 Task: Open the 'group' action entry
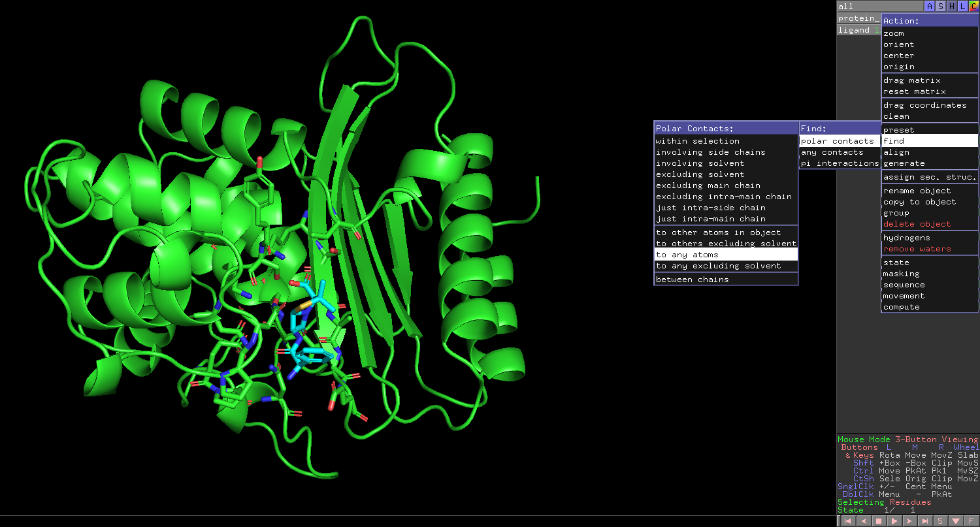click(x=930, y=213)
